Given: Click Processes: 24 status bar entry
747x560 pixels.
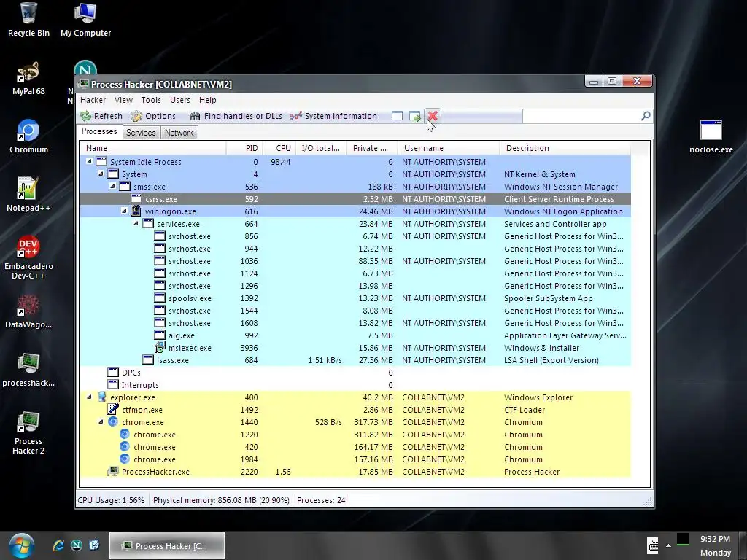Looking at the screenshot, I should (321, 500).
